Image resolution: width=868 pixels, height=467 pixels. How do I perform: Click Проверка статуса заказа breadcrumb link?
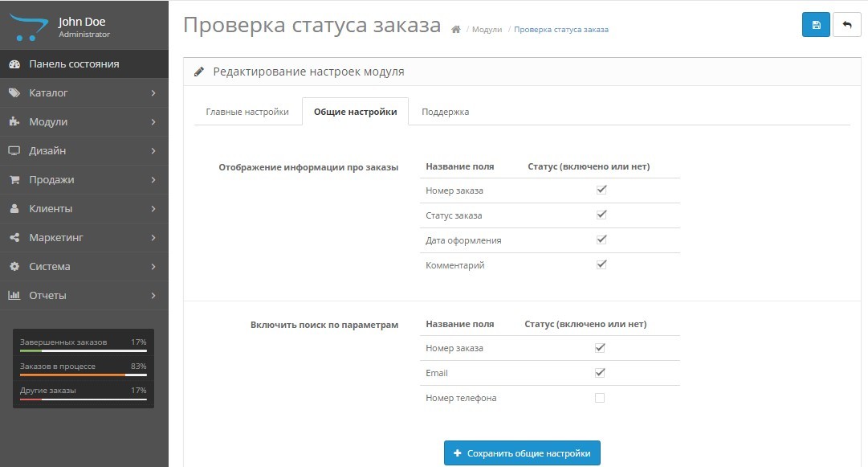(x=560, y=30)
